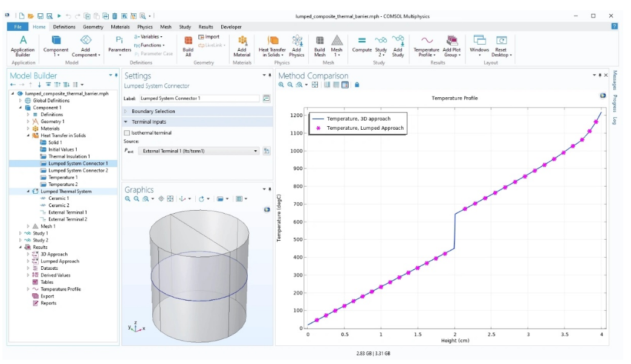Click the Mesh 1 ribbon button
Viewport: 631px width, 364px height.
tap(337, 46)
